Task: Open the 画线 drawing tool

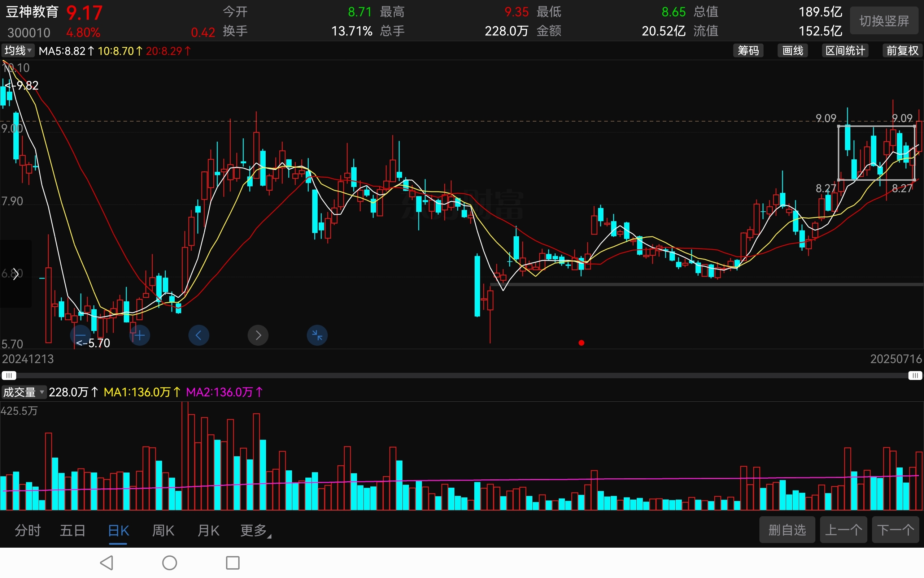Action: click(793, 51)
